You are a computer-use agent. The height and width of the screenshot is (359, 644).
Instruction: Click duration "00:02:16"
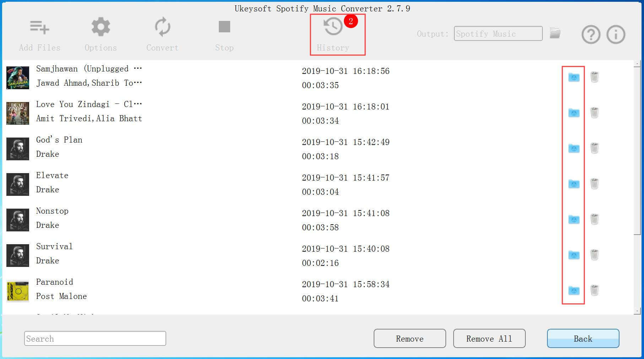pyautogui.click(x=320, y=263)
